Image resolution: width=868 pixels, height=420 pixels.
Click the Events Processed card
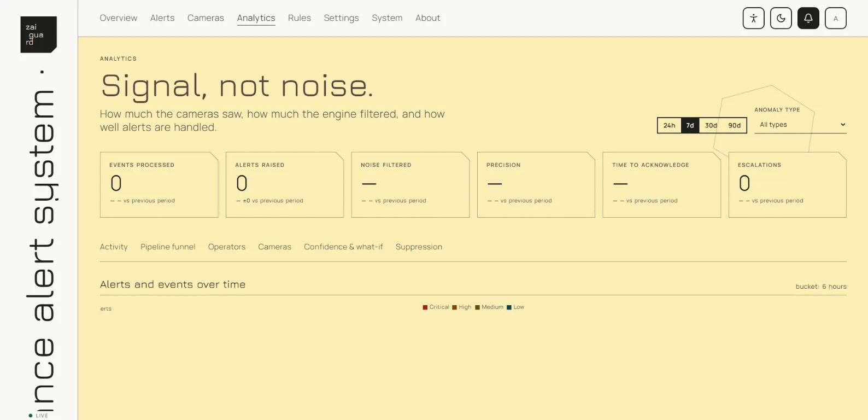click(159, 185)
